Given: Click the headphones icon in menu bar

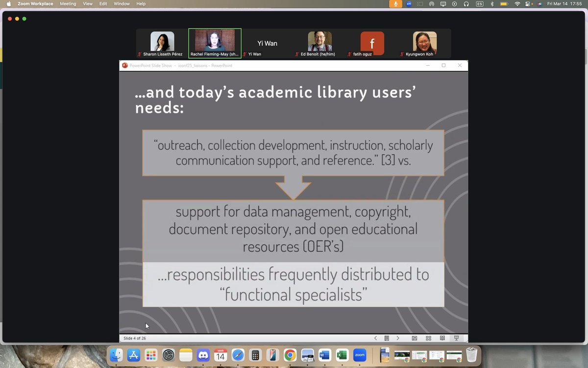Looking at the screenshot, I should pos(466,4).
